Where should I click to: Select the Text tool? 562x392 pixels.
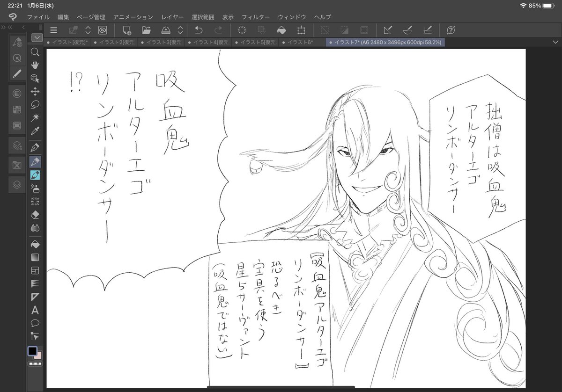point(35,310)
